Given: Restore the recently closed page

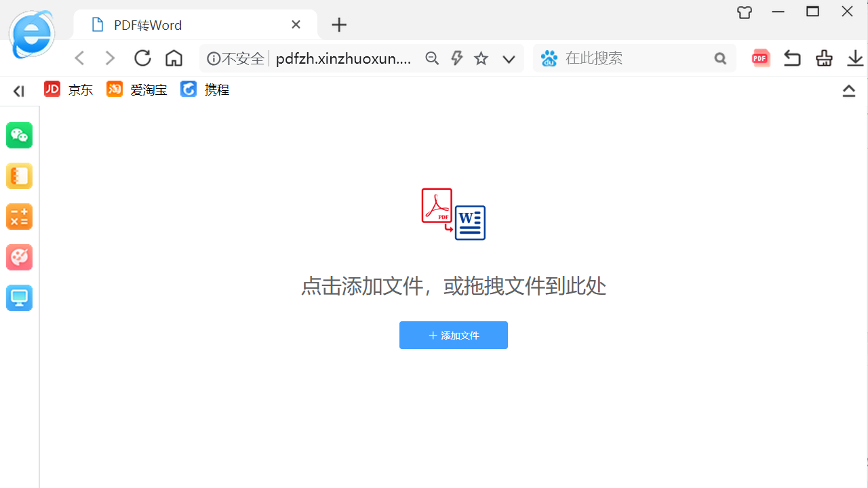Looking at the screenshot, I should pos(792,58).
